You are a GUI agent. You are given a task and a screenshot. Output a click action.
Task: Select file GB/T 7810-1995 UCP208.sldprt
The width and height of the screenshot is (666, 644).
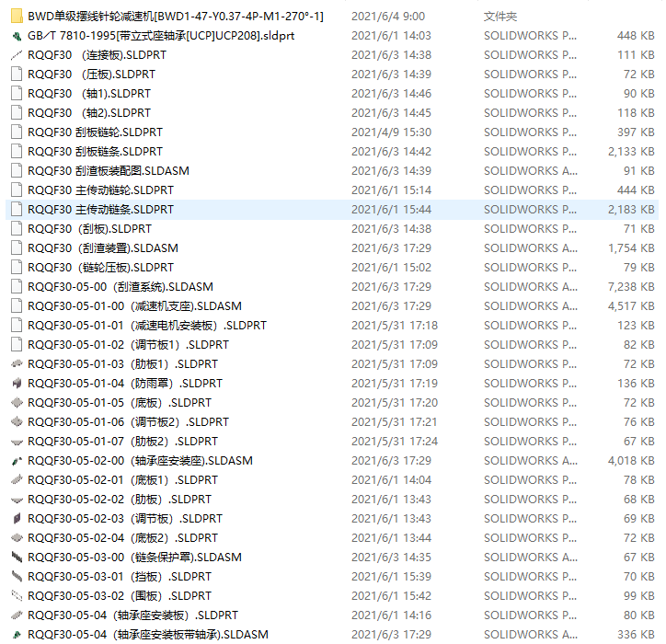coord(161,36)
